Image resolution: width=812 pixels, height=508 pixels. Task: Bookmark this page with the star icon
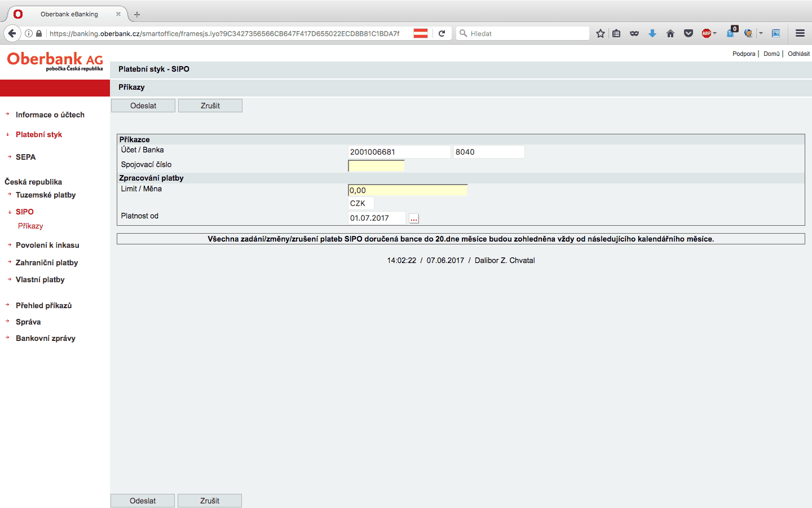(x=601, y=33)
